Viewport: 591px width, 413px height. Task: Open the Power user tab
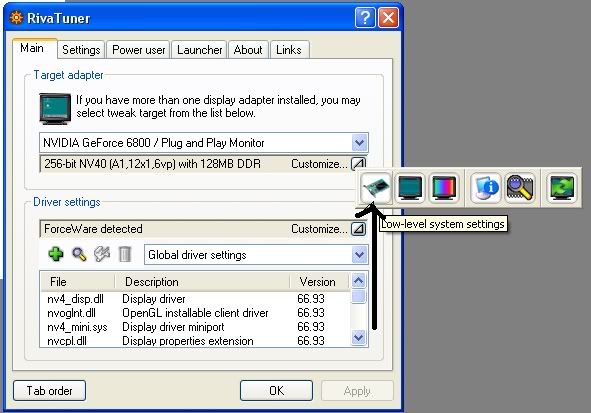(139, 50)
